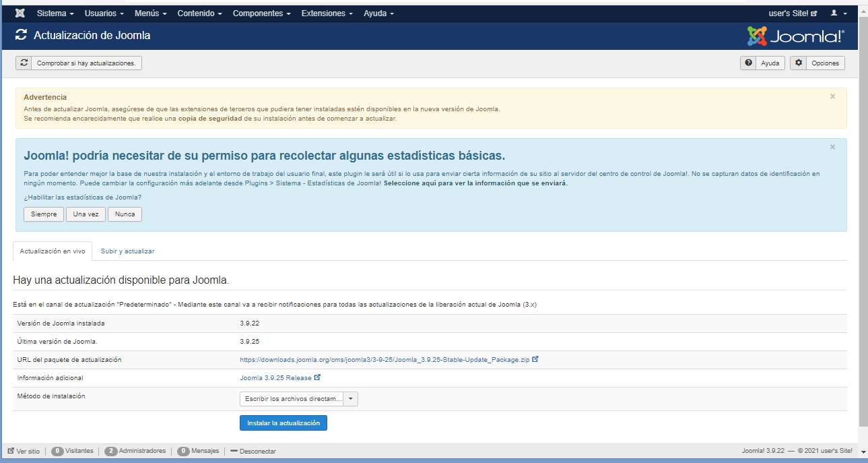Open the Extensiones menu
This screenshot has width=868, height=463.
coord(327,13)
